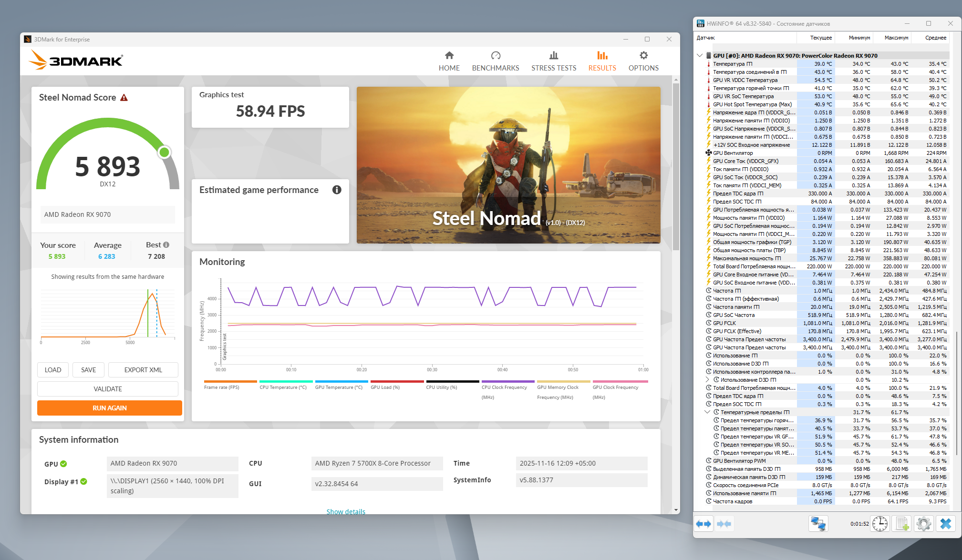The image size is (962, 560).
Task: Toggle GPU Load (%) series in the monitoring legend
Action: 385,387
